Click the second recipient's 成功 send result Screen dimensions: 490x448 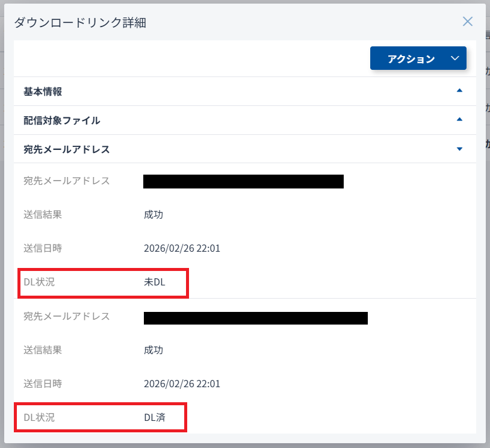click(154, 350)
